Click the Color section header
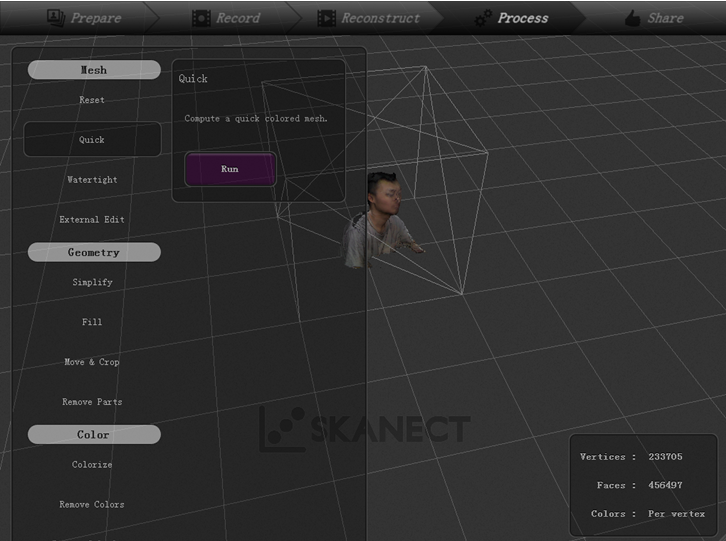726x541 pixels. (x=94, y=434)
